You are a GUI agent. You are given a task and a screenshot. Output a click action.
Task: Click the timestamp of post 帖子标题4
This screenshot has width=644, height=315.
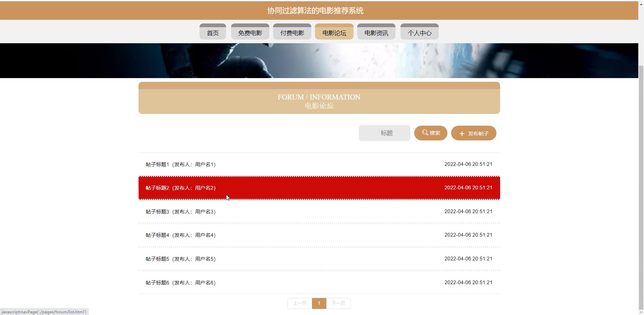(468, 235)
